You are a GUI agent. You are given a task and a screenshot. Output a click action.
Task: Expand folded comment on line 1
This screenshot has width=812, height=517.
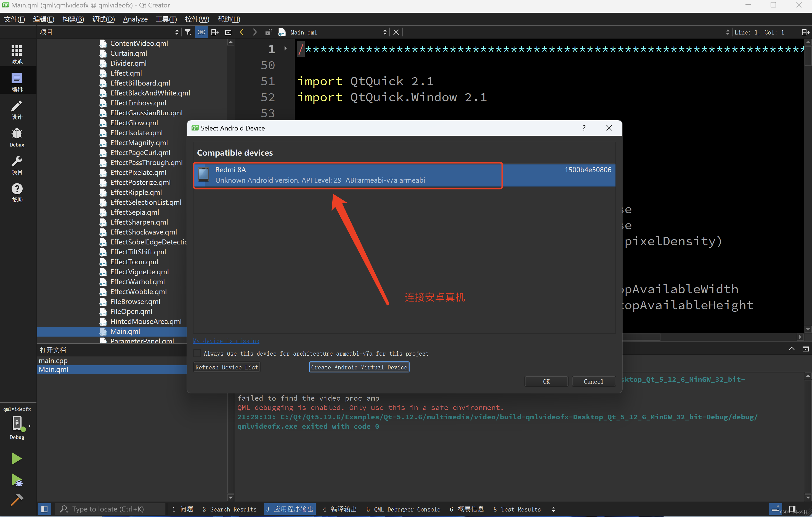coord(285,48)
